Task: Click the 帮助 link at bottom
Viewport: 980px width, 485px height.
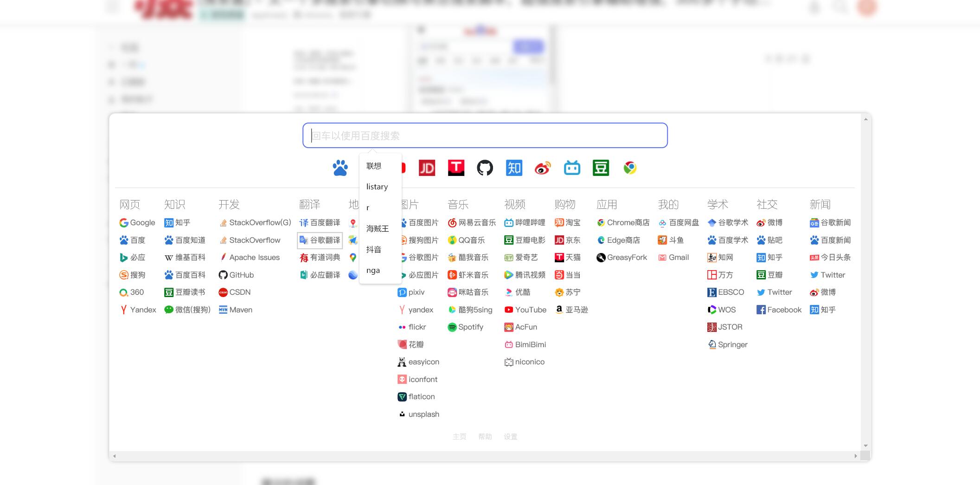Action: click(485, 437)
